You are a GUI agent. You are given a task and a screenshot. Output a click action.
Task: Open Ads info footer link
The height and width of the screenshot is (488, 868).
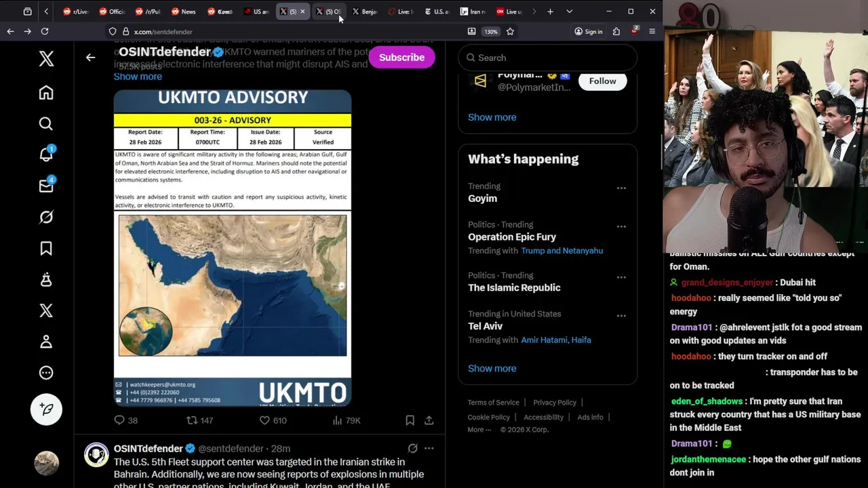tap(590, 418)
